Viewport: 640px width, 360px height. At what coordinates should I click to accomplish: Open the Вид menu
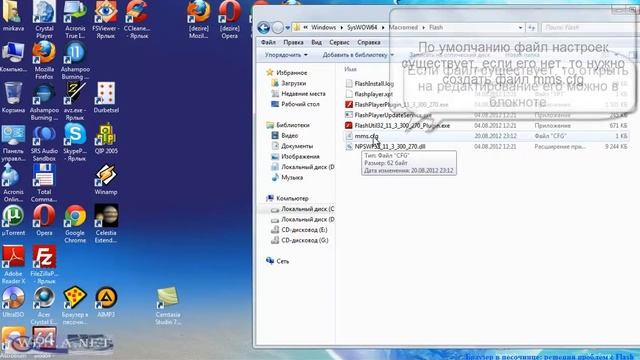[316, 42]
